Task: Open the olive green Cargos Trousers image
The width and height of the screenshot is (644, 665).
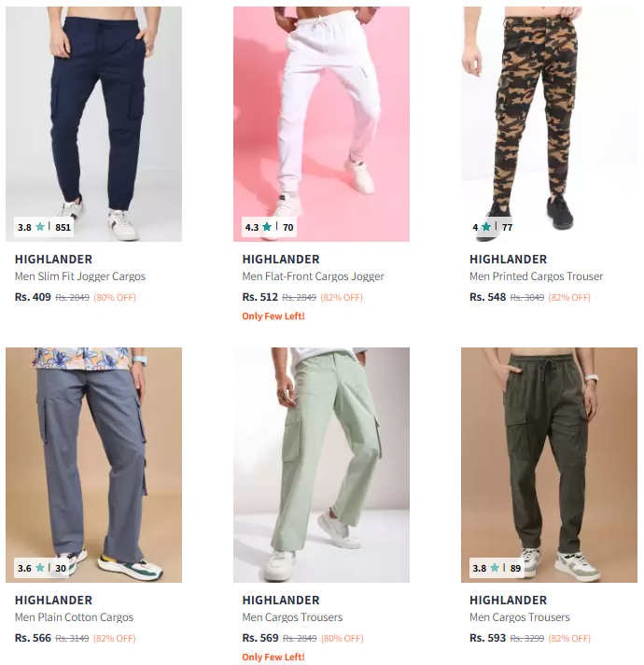Action: pyautogui.click(x=549, y=465)
